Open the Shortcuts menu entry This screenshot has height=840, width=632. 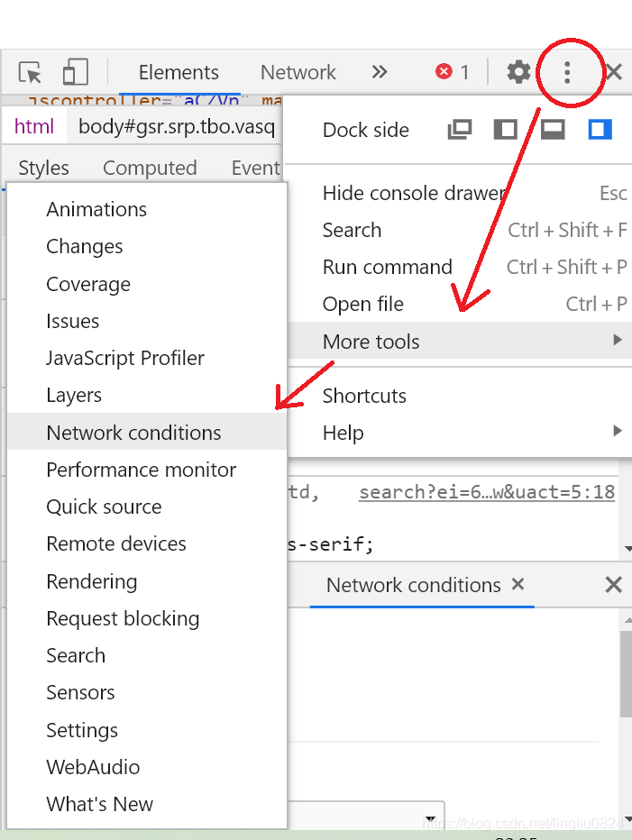460,396
